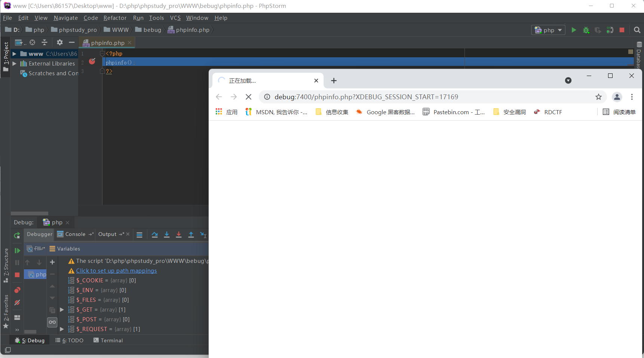
Task: Click the locate file crosshair icon in Project panel
Action: (x=33, y=43)
